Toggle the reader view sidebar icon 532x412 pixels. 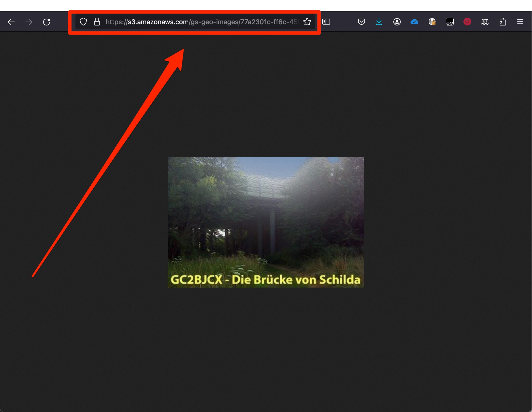326,22
